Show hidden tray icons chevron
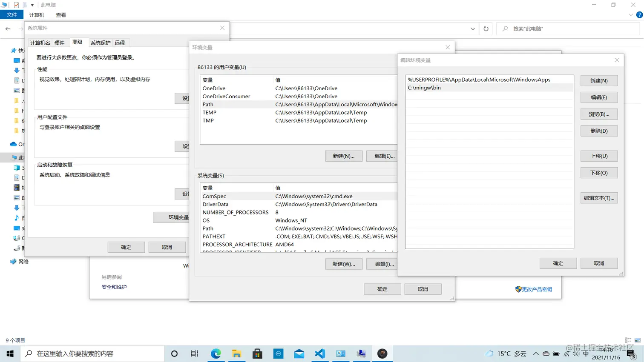 [536, 353]
